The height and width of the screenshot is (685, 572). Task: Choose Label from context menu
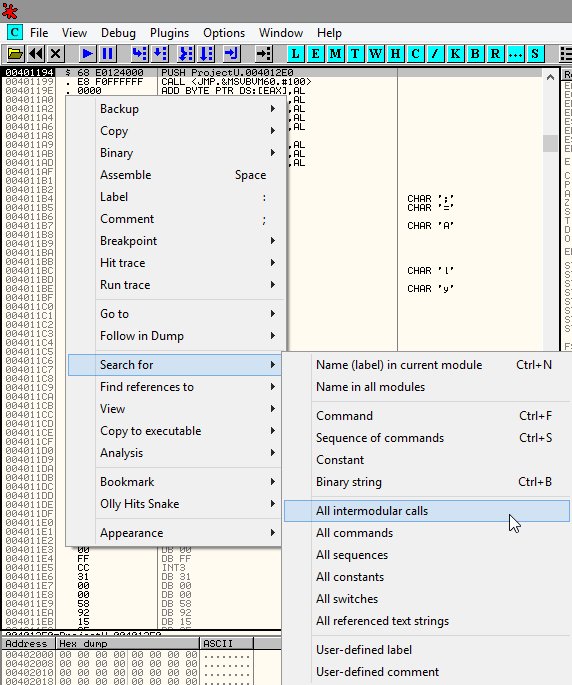coord(176,197)
